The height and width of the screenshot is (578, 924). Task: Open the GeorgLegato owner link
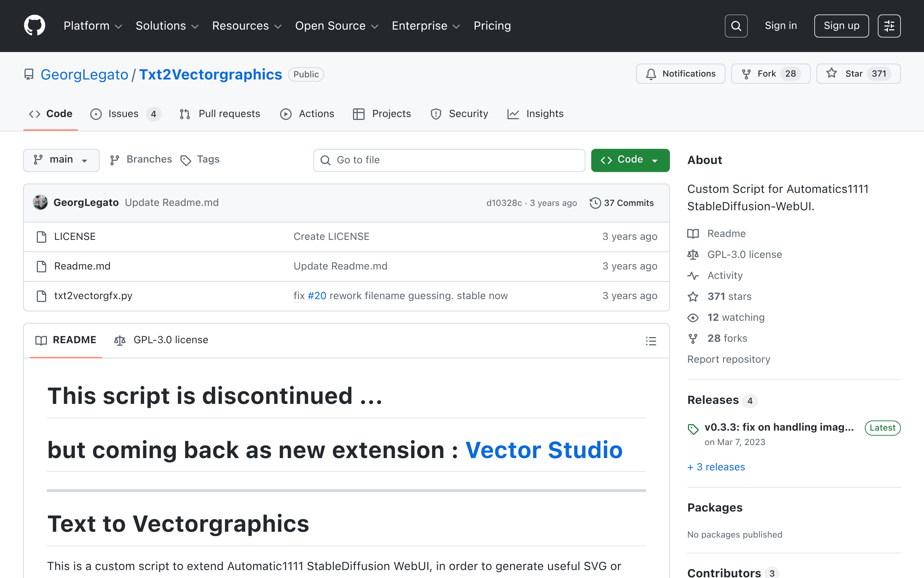(84, 74)
